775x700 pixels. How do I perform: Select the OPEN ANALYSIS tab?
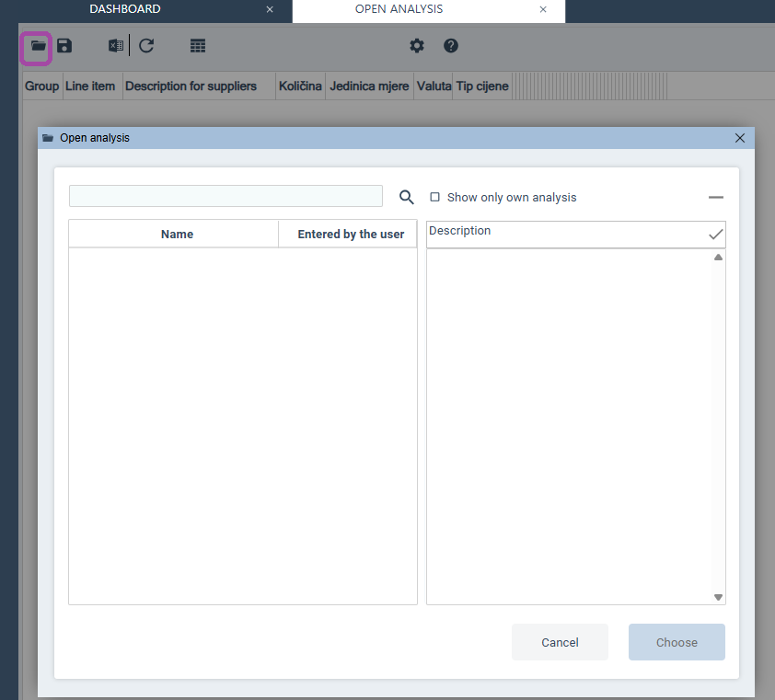pyautogui.click(x=399, y=9)
